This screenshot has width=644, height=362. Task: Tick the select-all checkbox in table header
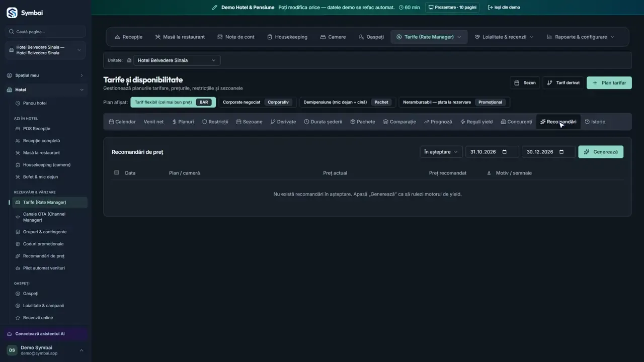117,172
